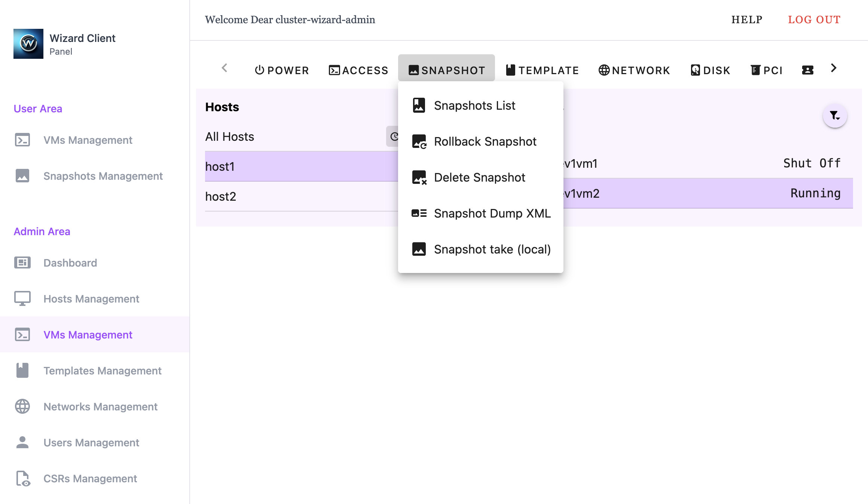
Task: Go to Users Management
Action: pos(91,443)
